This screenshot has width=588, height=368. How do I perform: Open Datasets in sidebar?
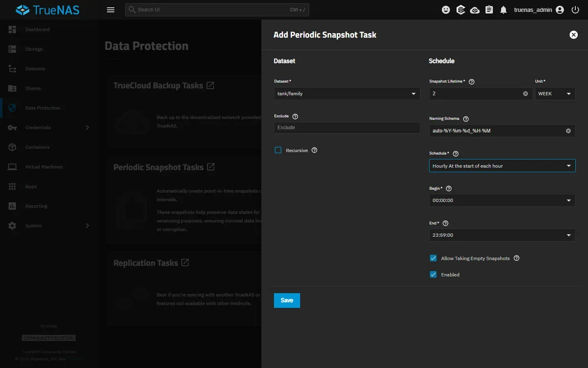coord(49,69)
